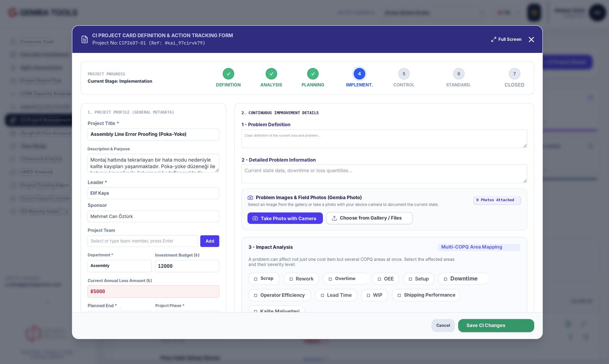Select the Standard. stage circle number 6

[459, 74]
